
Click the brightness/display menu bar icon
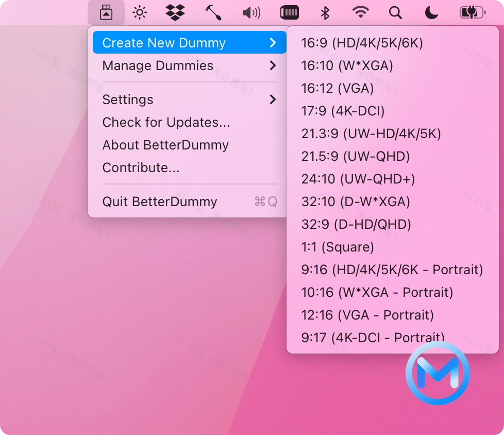click(140, 12)
